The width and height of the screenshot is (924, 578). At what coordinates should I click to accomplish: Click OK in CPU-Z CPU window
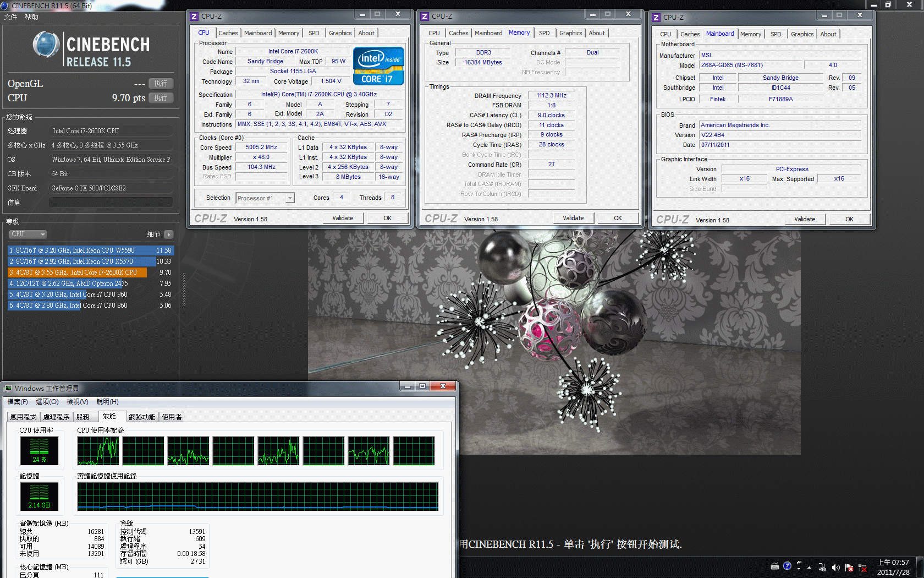click(x=388, y=218)
